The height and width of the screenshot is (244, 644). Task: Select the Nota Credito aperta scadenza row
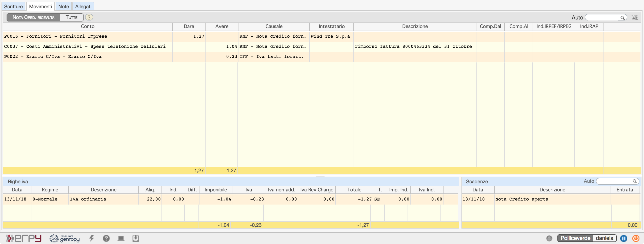pos(551,199)
